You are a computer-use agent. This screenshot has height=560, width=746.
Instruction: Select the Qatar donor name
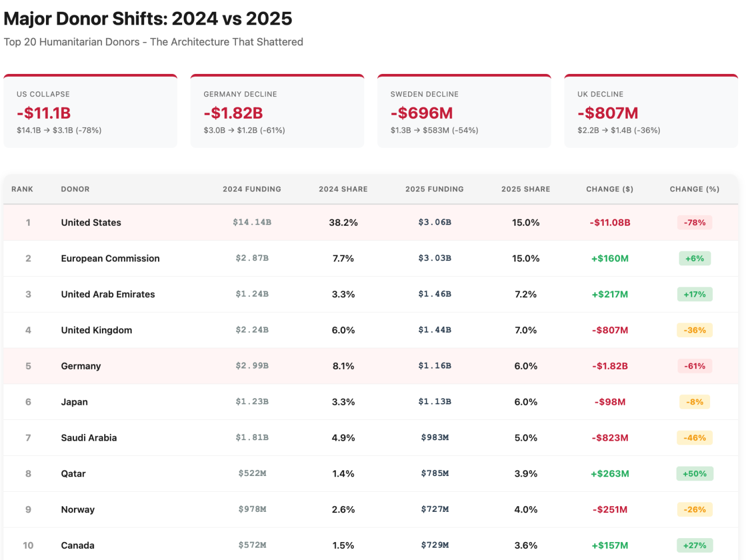point(73,473)
